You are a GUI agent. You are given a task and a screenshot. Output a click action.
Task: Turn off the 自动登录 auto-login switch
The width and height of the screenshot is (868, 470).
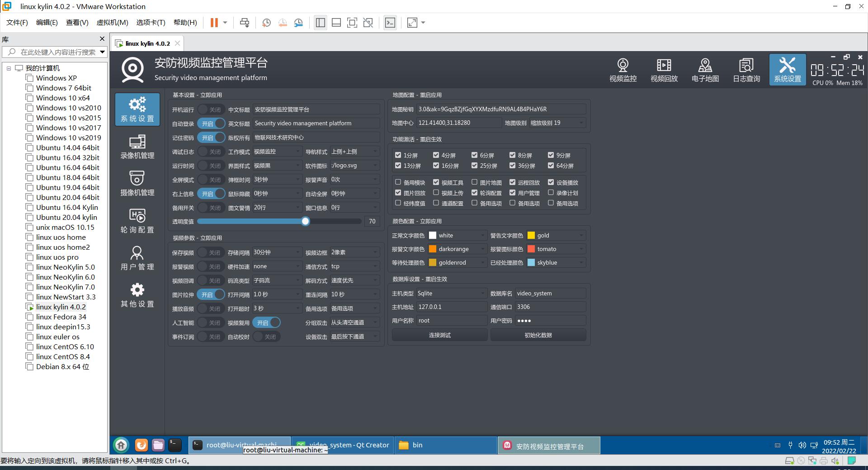(x=211, y=123)
